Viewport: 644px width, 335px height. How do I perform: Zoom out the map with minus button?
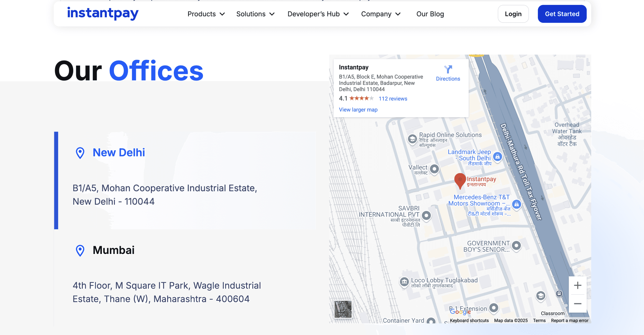(x=578, y=304)
